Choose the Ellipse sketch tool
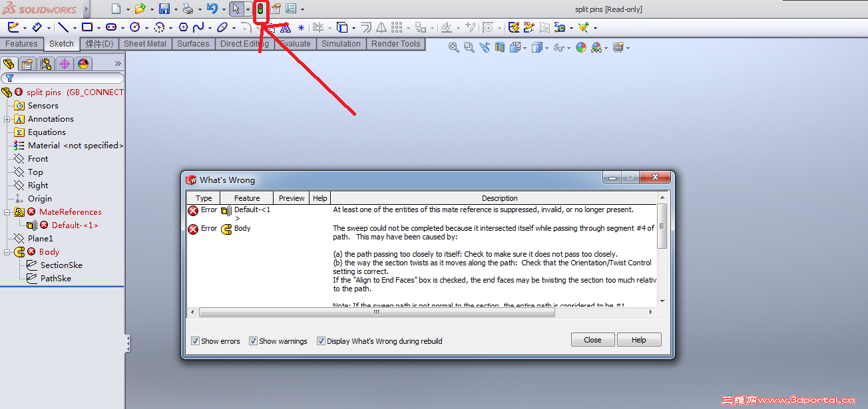The height and width of the screenshot is (409, 868). click(x=222, y=27)
